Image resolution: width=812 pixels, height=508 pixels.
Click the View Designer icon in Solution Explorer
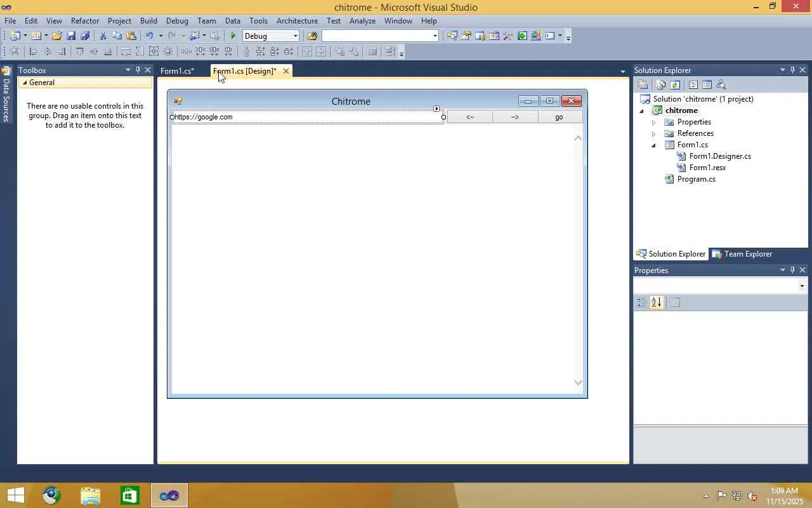pos(707,85)
